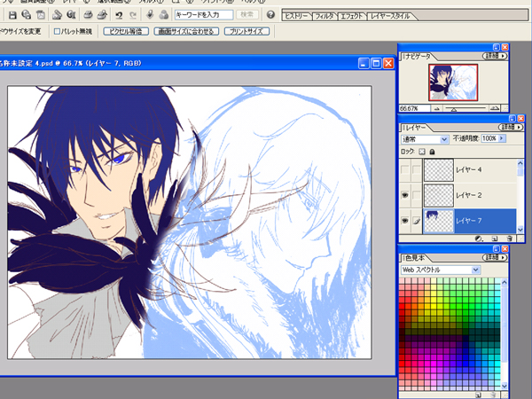Open the Color Variations icon

tap(164, 14)
